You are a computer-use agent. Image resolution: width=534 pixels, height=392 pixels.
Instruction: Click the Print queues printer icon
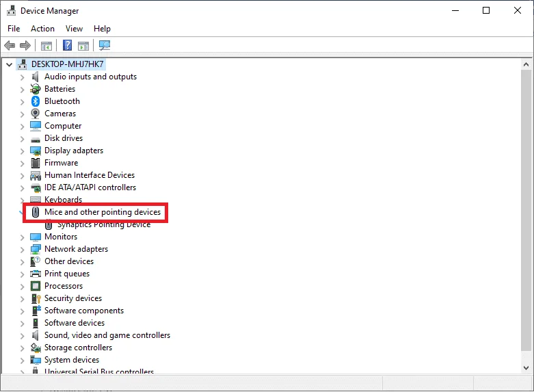[x=36, y=274]
